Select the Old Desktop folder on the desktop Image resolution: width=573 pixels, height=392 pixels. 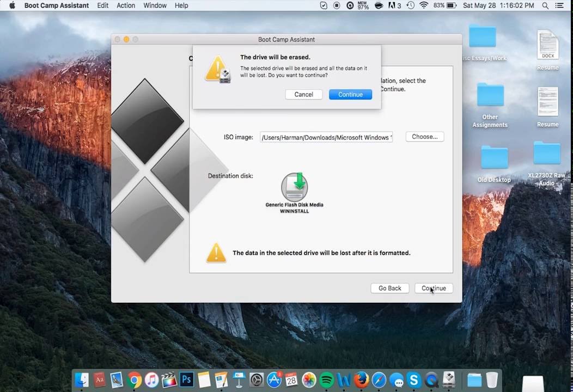pyautogui.click(x=493, y=163)
